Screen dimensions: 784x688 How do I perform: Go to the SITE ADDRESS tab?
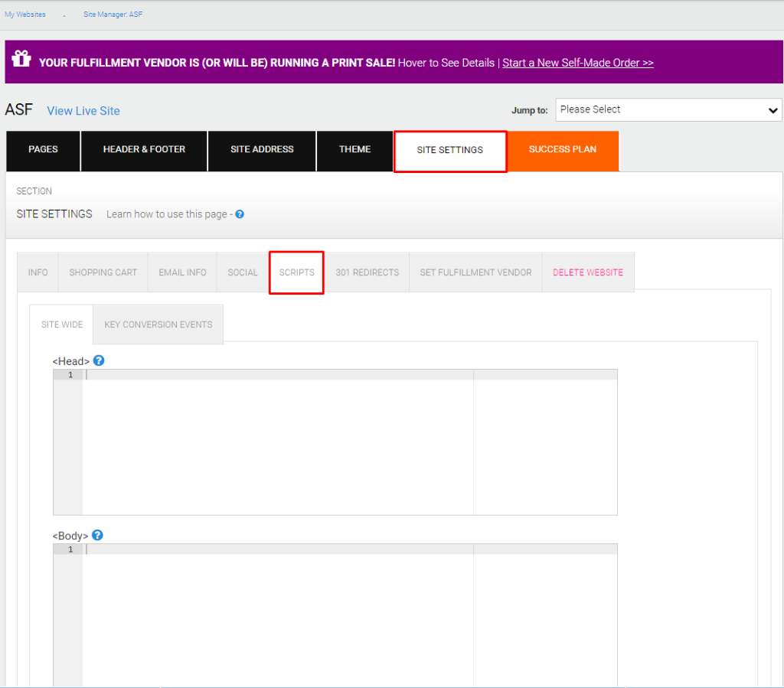point(261,151)
